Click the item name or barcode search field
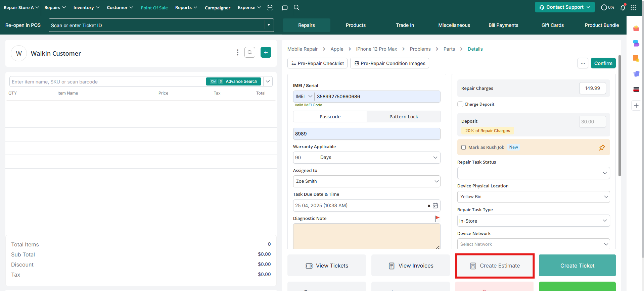This screenshot has width=644, height=291. [107, 81]
